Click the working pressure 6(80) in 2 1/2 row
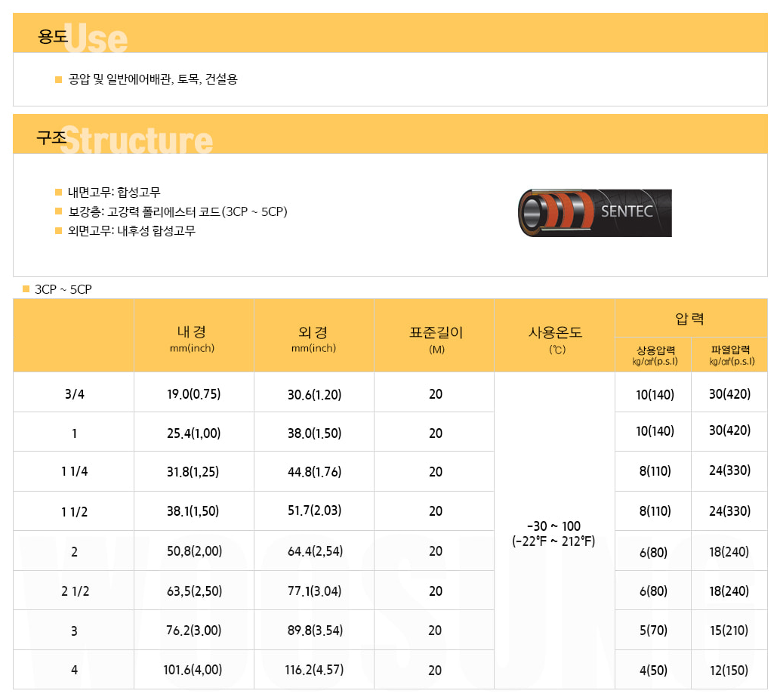Viewport: 780px width, 700px height. pos(653,591)
